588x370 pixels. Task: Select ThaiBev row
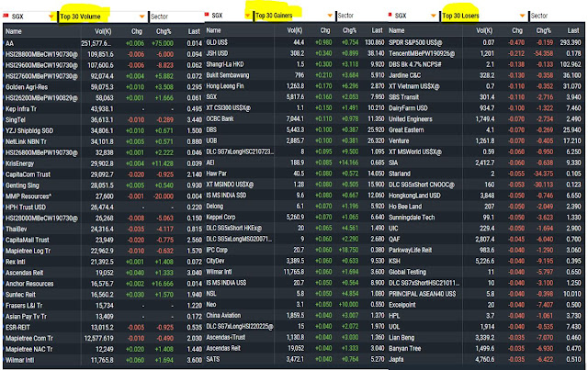point(104,229)
